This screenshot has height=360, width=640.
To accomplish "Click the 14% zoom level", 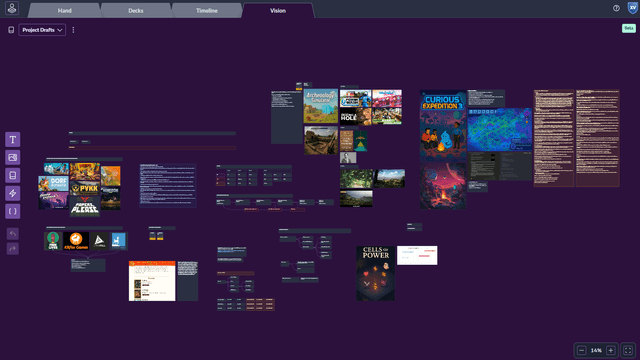I will pyautogui.click(x=596, y=350).
